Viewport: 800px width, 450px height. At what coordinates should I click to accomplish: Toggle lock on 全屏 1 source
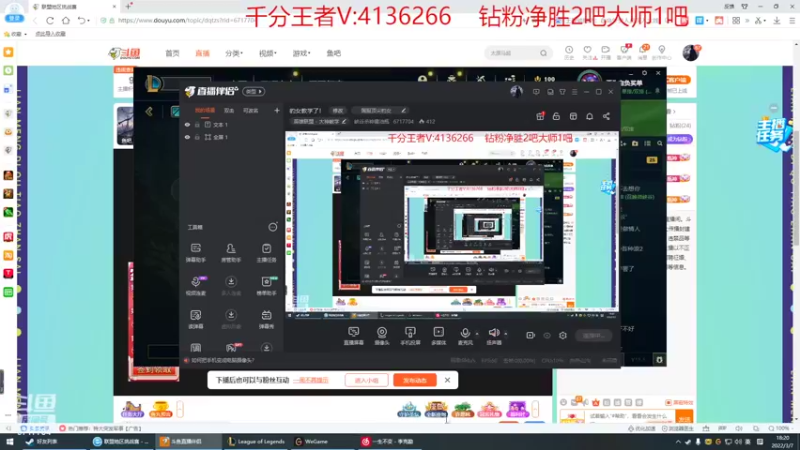point(197,137)
